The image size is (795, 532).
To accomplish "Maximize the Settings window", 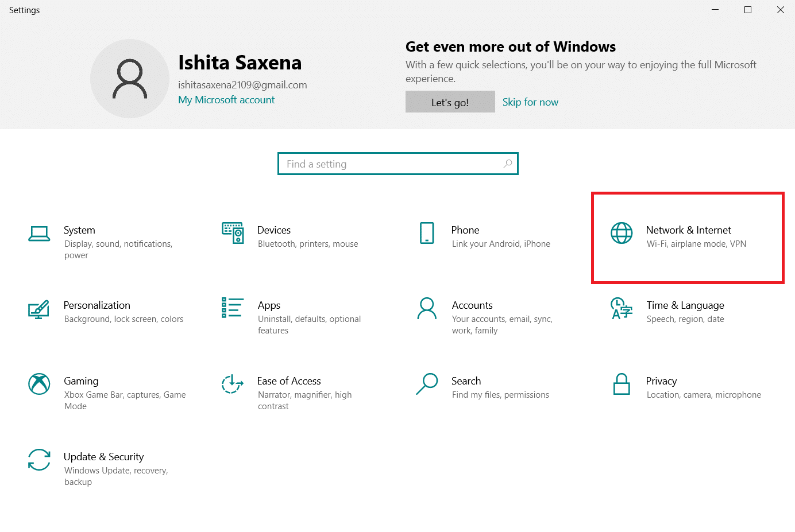I will coord(748,10).
